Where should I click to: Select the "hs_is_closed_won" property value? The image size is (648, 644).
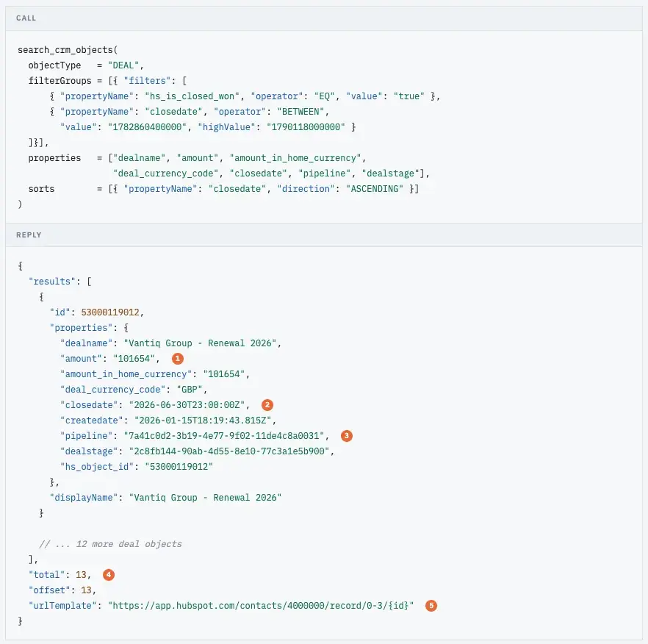click(x=192, y=96)
